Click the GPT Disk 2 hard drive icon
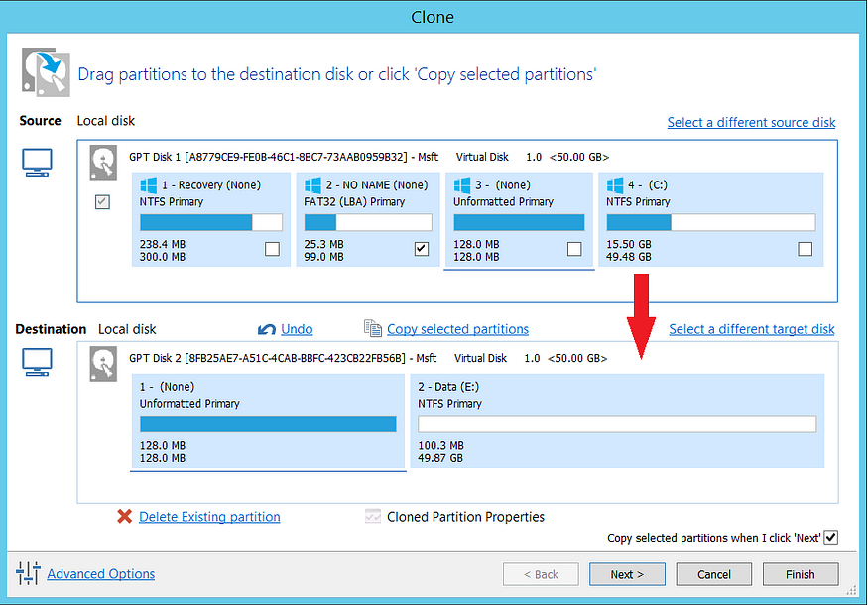The height and width of the screenshot is (605, 868). (103, 364)
